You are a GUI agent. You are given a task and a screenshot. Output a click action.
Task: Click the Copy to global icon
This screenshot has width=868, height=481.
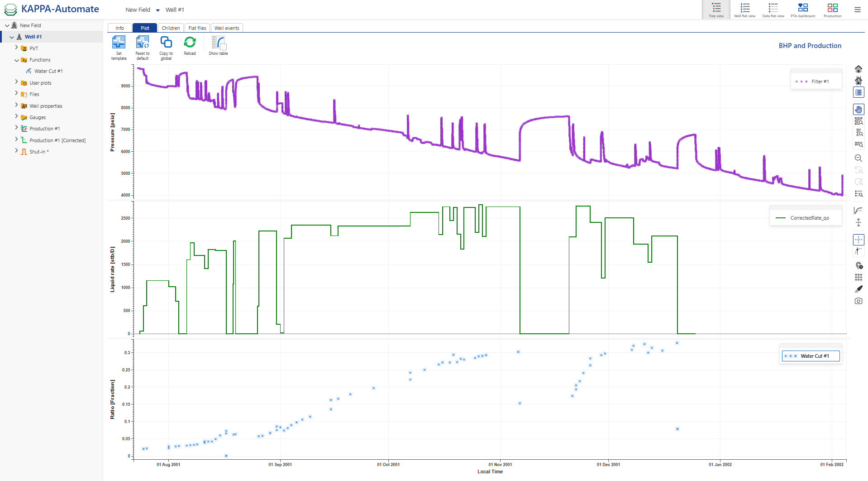coord(166,43)
